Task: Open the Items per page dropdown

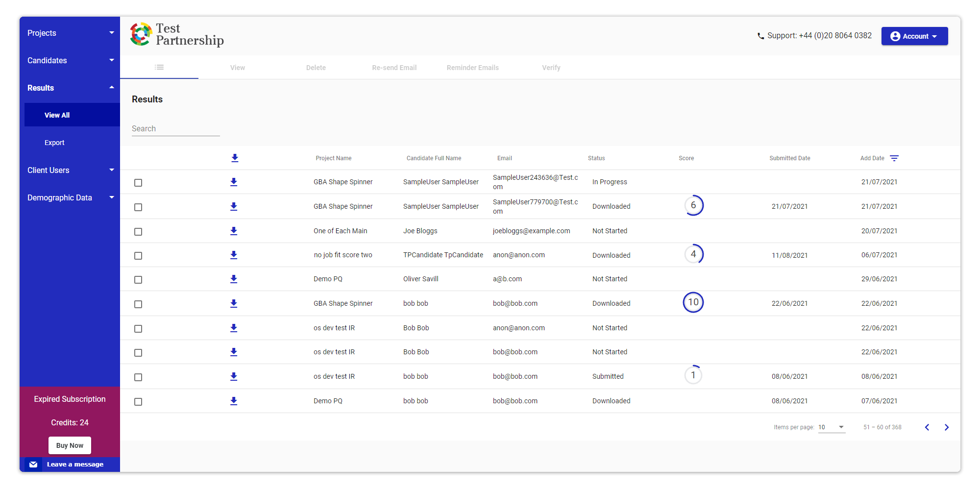Action: tap(832, 427)
